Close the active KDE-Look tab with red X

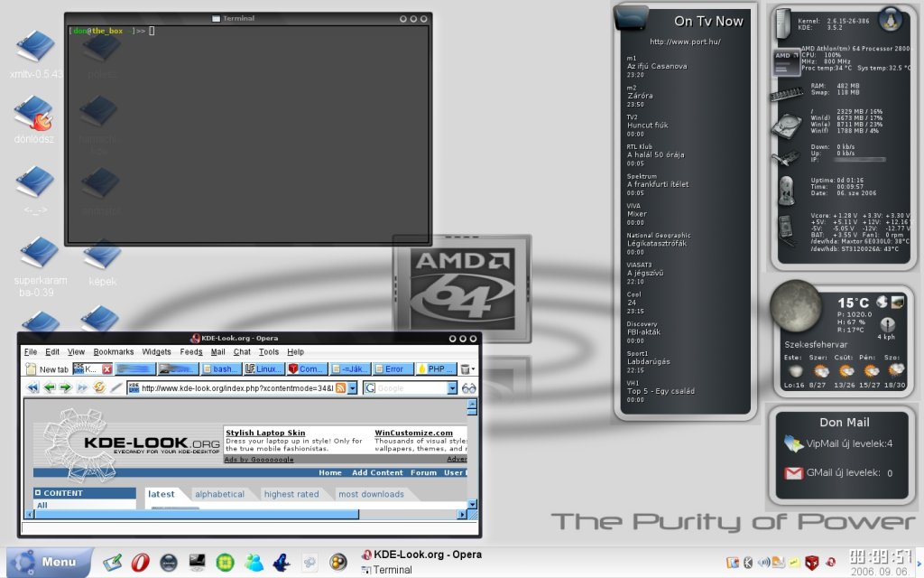(x=106, y=369)
